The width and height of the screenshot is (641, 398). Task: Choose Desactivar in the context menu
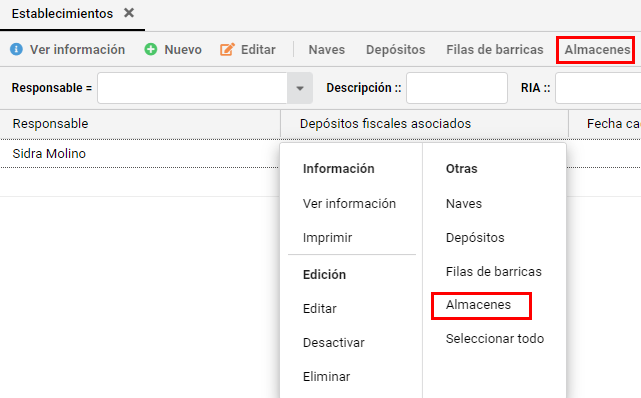pyautogui.click(x=334, y=342)
